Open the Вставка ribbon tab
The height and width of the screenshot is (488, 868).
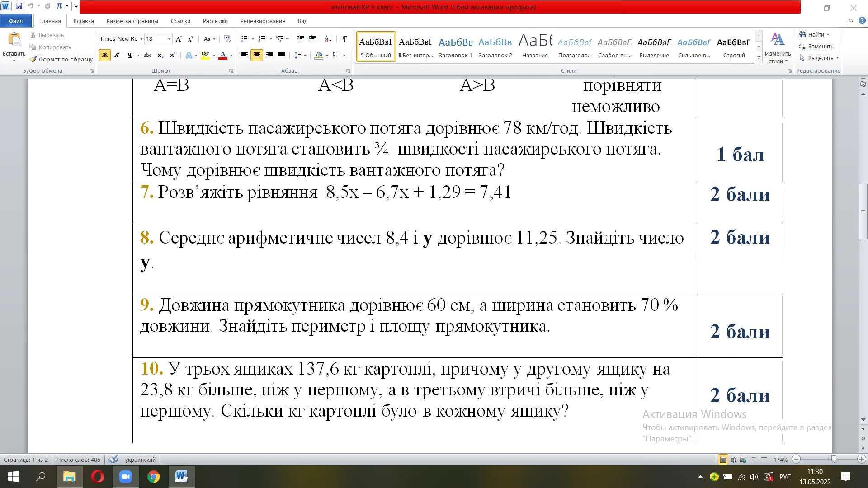tap(84, 21)
